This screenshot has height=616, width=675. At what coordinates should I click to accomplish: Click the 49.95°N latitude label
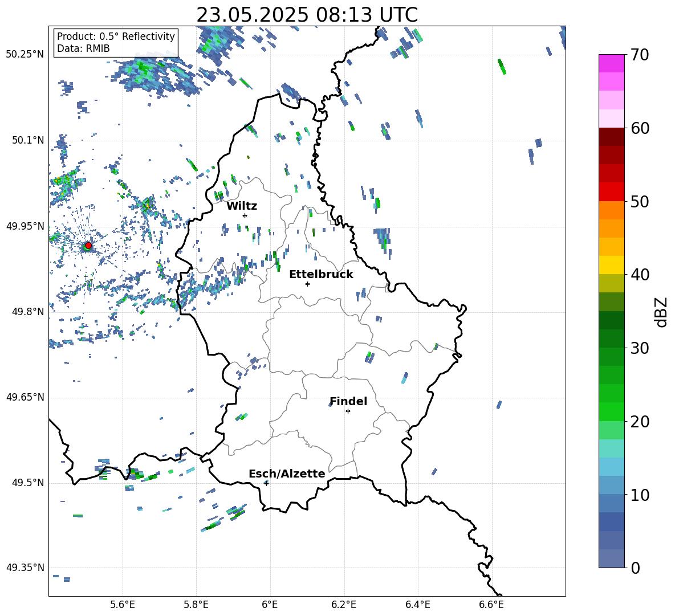coord(25,226)
